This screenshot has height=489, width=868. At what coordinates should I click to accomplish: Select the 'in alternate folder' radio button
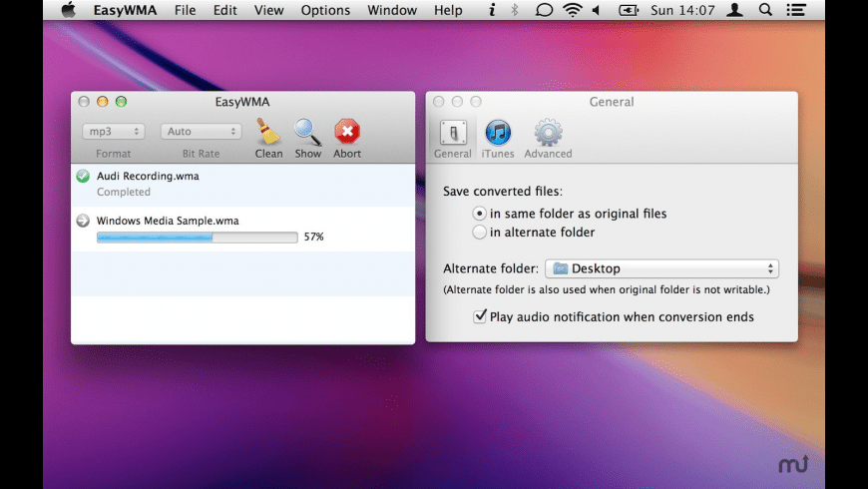point(479,233)
